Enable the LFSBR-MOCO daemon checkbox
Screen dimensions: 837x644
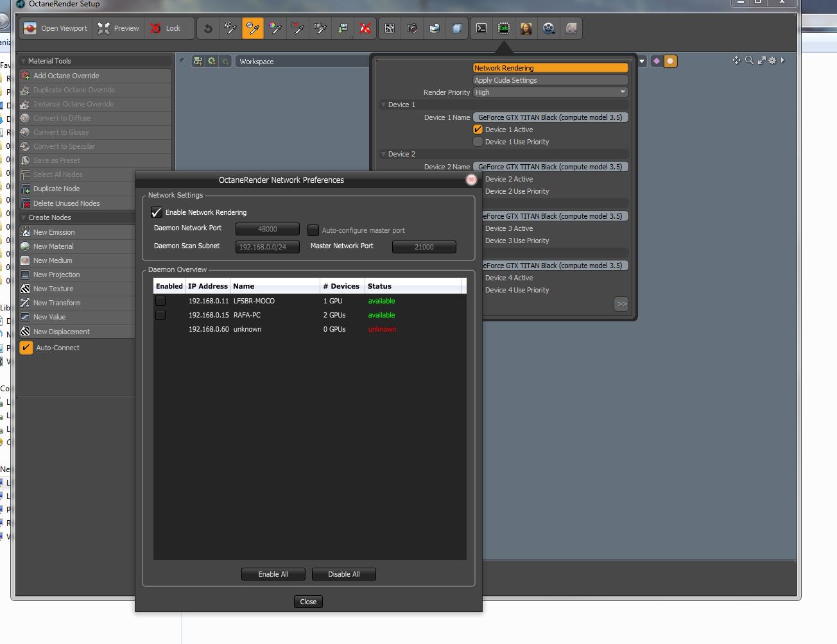[160, 301]
